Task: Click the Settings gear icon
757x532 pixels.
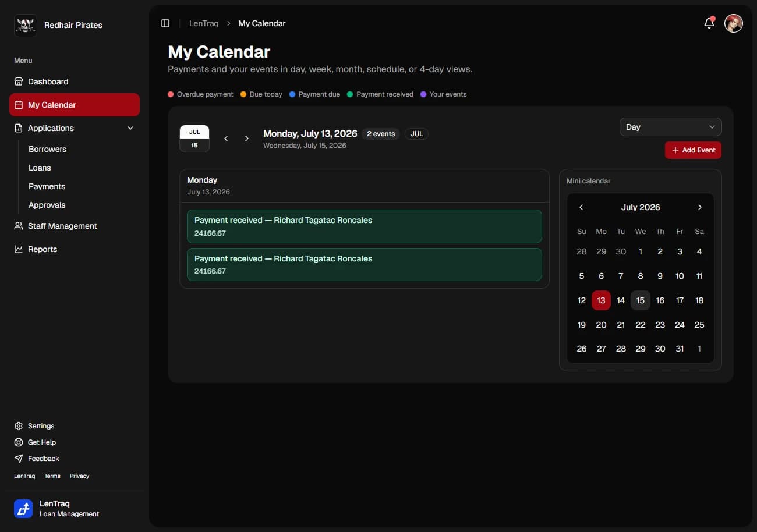Action: (x=19, y=426)
